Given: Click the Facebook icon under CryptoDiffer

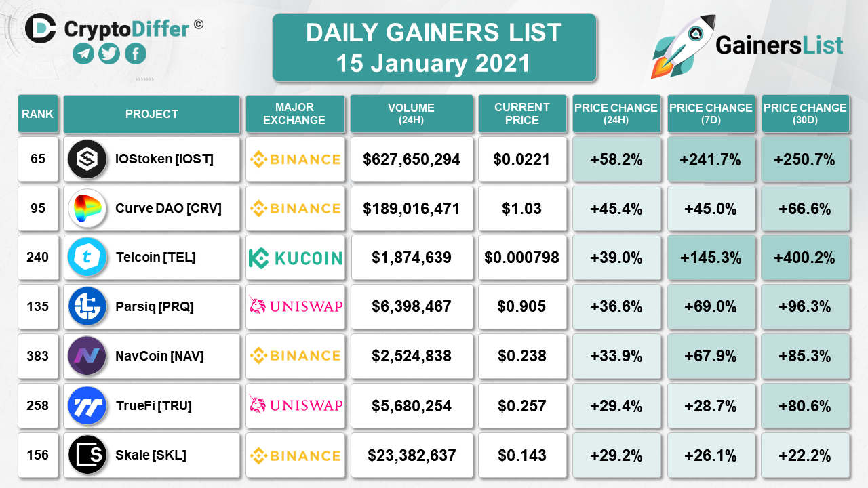Looking at the screenshot, I should point(136,54).
